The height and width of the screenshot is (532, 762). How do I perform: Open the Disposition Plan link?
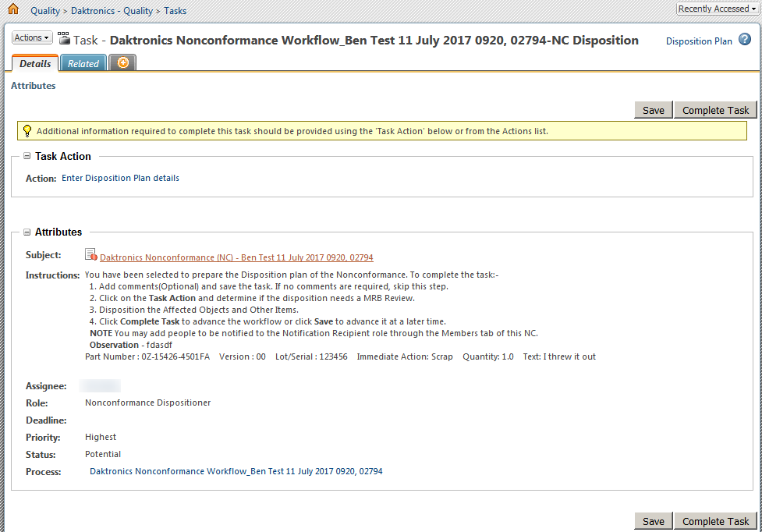coord(699,41)
